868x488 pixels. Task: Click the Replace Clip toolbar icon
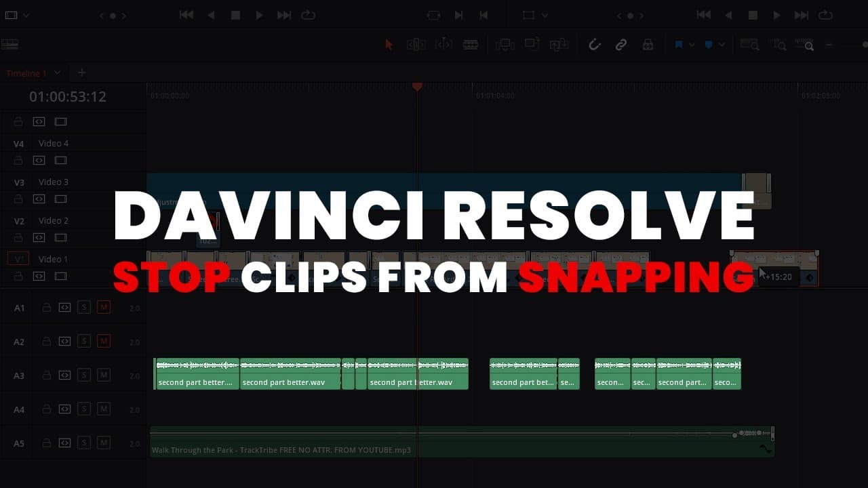pos(559,45)
